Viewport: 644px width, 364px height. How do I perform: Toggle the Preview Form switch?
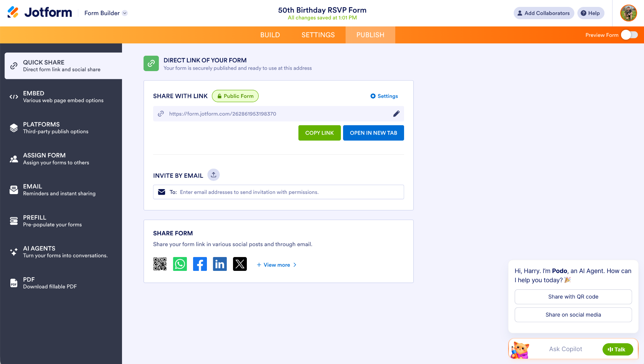point(629,35)
